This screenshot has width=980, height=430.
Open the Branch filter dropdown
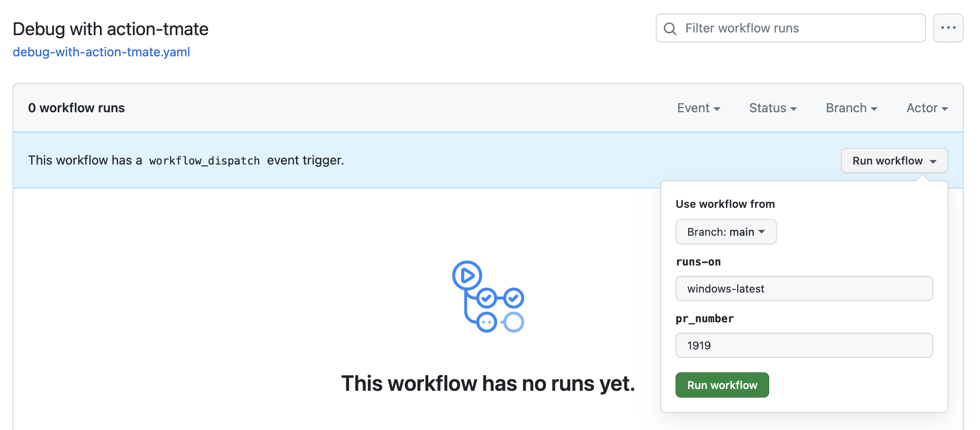click(x=851, y=108)
